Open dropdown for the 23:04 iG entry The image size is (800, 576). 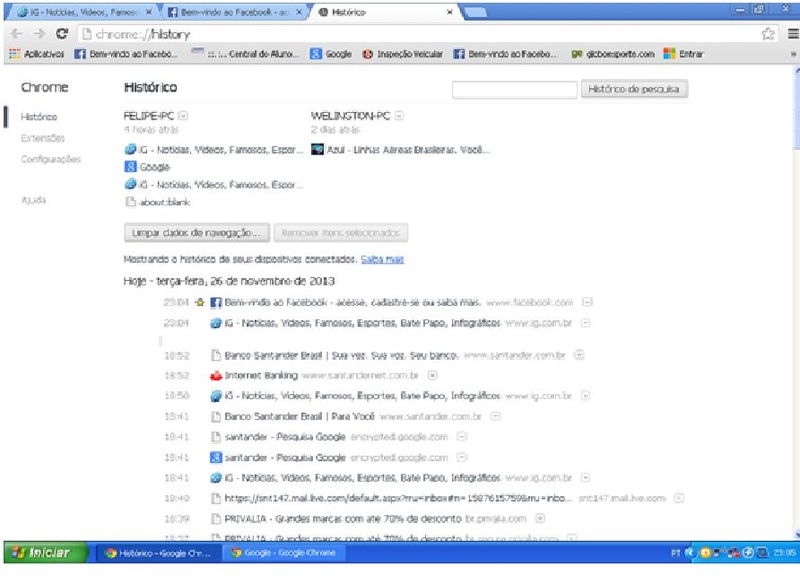pyautogui.click(x=586, y=323)
